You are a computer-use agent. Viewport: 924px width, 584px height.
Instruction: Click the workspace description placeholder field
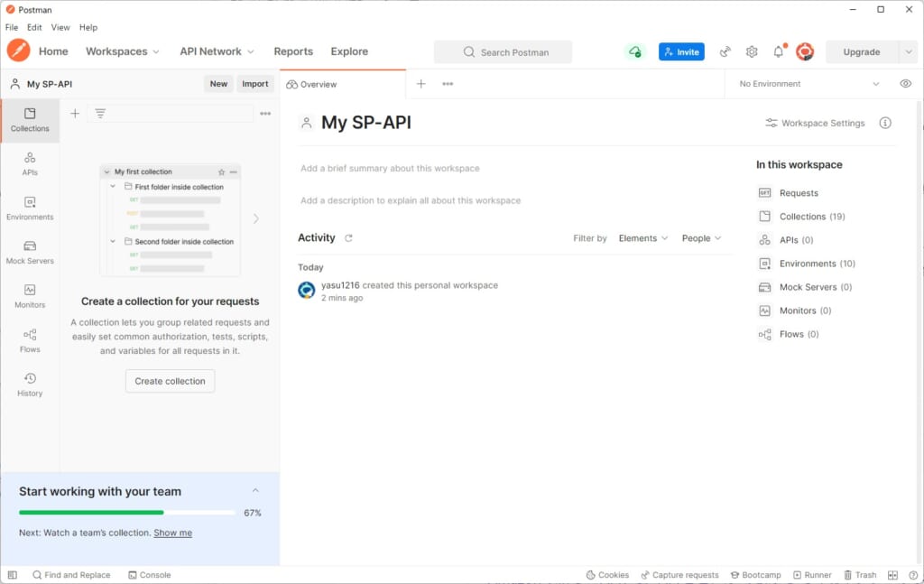click(411, 200)
